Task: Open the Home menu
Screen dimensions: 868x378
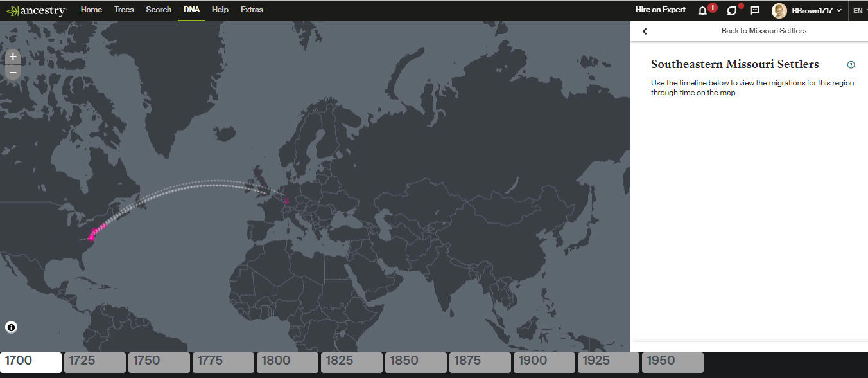Action: 91,10
